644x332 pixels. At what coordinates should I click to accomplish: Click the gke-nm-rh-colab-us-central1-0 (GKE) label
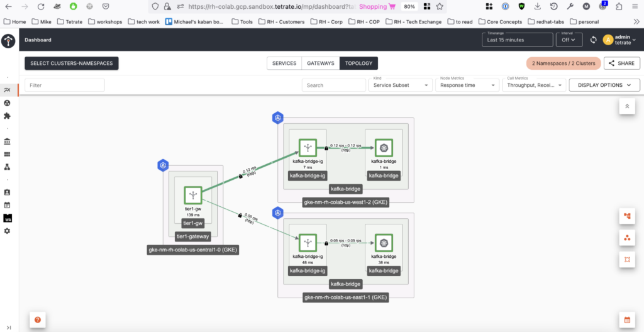click(x=193, y=250)
